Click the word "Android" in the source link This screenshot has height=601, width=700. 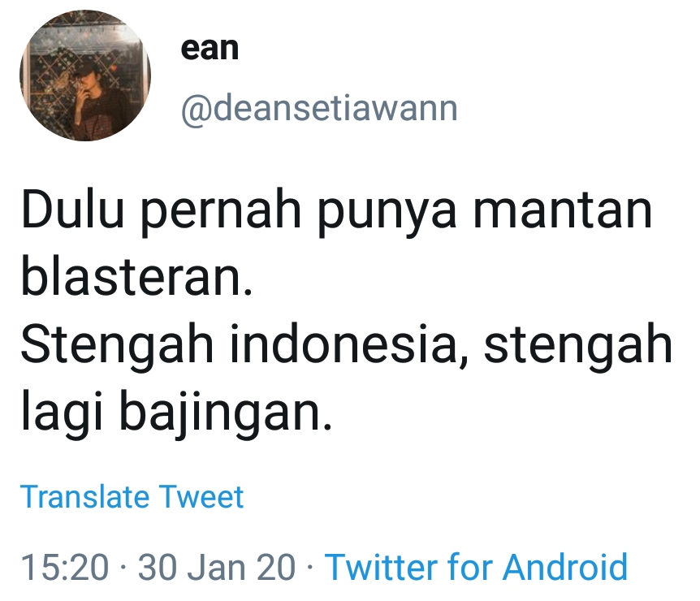(x=565, y=567)
